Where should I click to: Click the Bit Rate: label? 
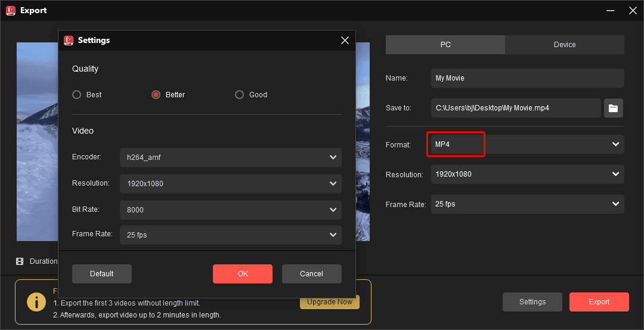point(86,209)
